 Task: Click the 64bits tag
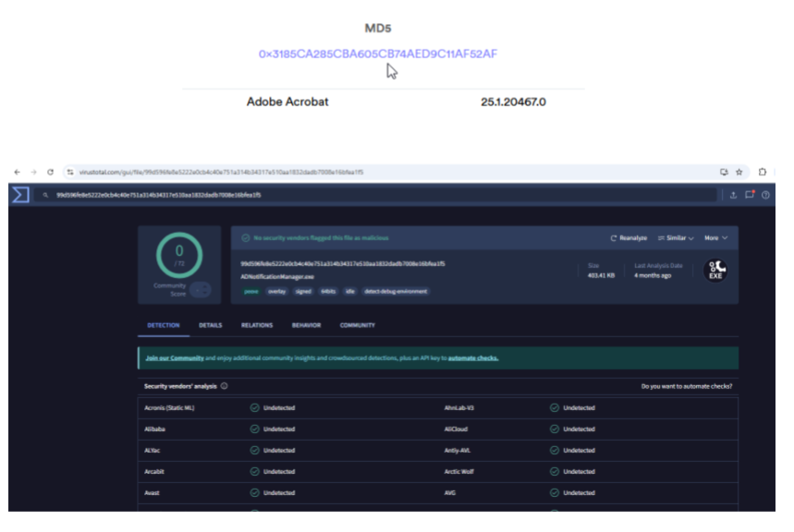tap(328, 292)
